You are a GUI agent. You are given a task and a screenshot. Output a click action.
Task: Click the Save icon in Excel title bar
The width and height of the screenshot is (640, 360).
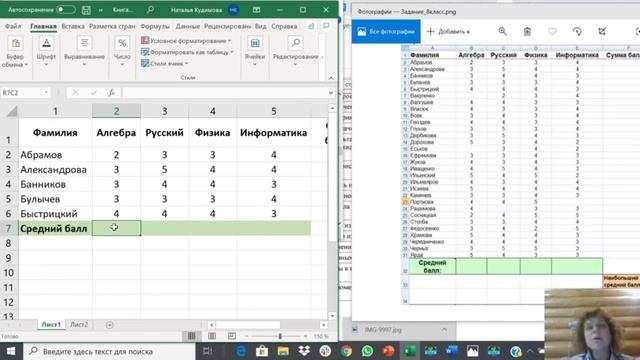86,10
